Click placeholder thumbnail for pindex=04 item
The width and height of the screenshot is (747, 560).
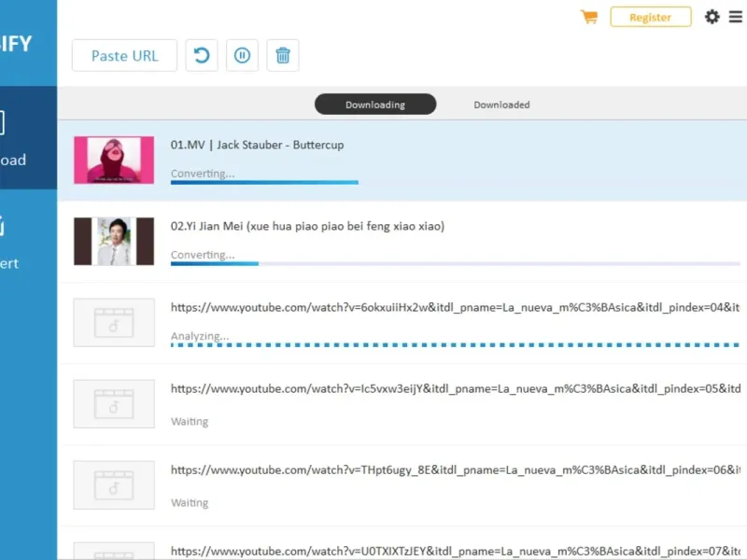[x=114, y=323]
